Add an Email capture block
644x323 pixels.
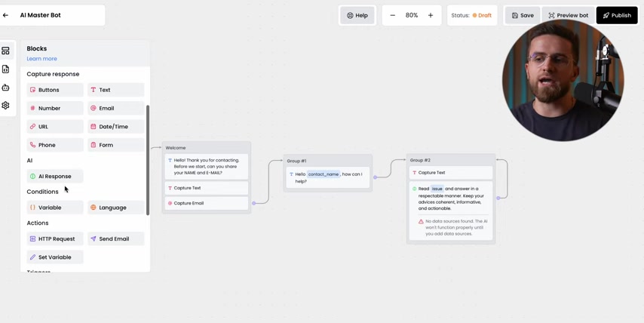(116, 108)
